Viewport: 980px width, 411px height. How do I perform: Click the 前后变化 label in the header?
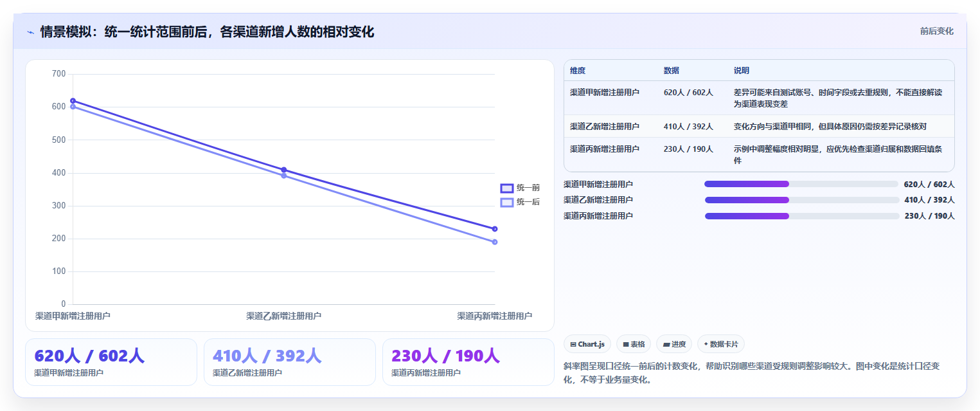(x=936, y=31)
